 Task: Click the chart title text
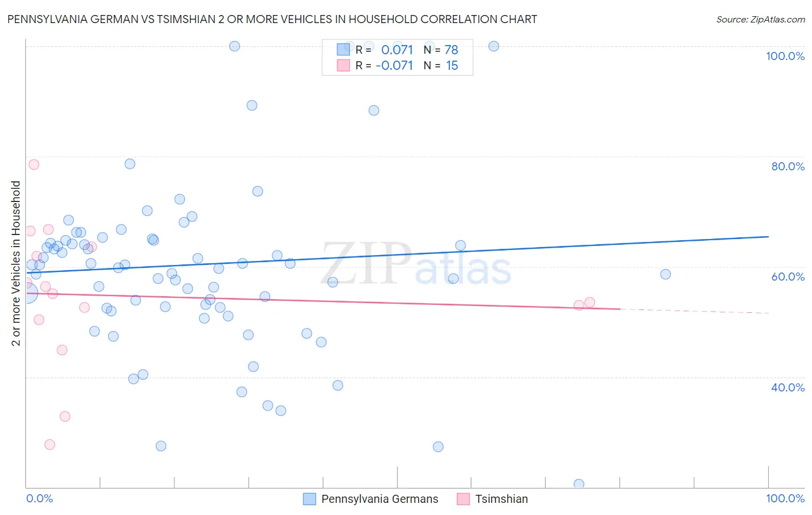tap(272, 19)
